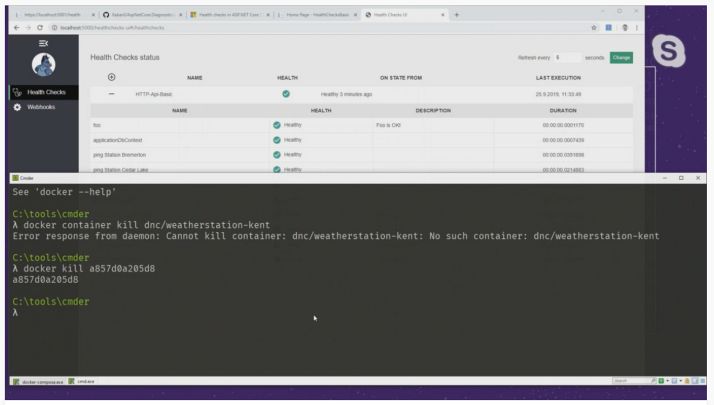Click the DURATION column header

point(563,111)
